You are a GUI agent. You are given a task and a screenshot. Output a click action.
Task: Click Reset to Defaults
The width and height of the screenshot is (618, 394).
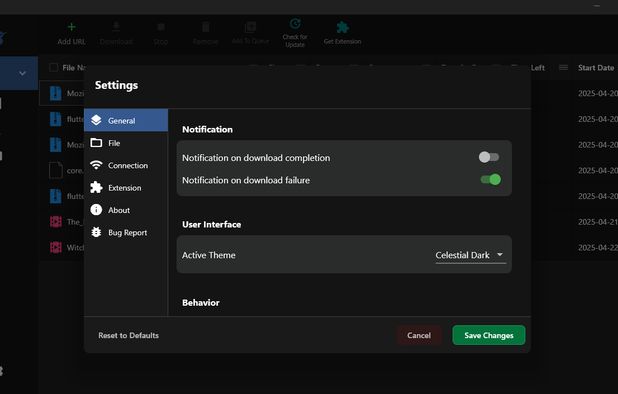tap(128, 335)
